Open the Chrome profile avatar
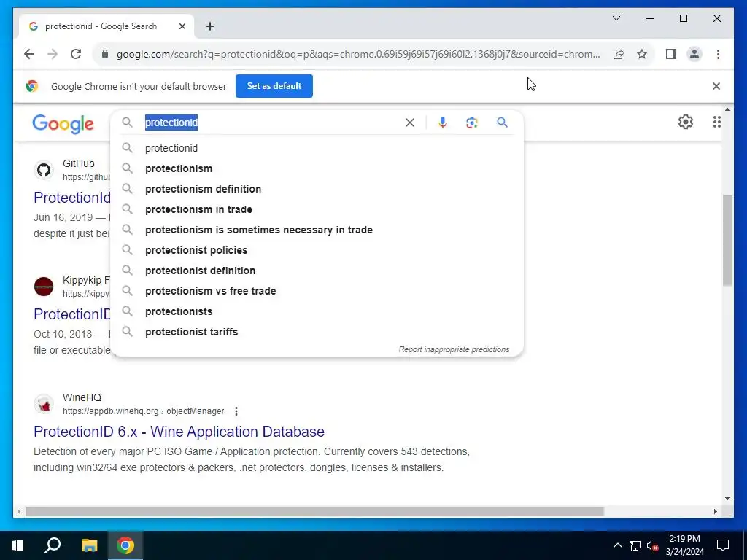 coord(694,54)
